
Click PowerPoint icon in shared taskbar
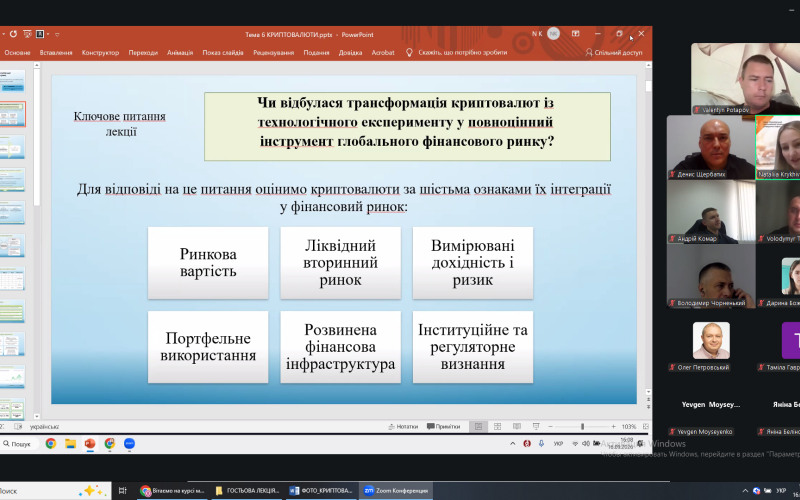pos(90,444)
